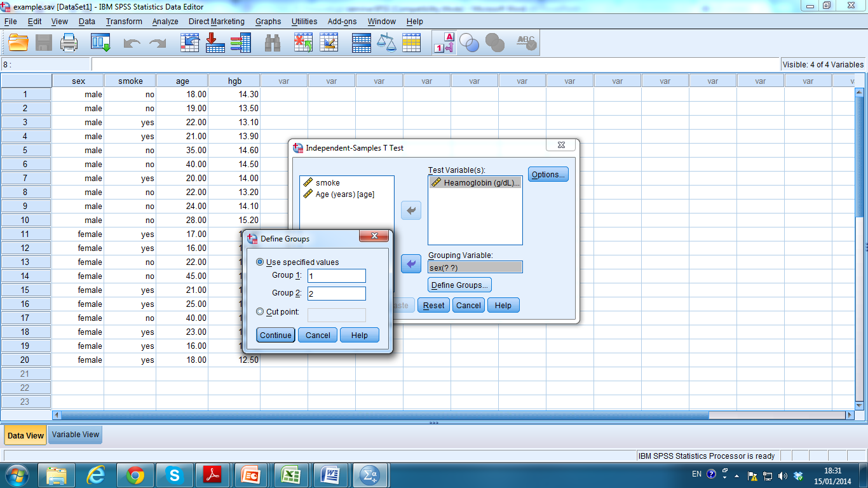Click the Show all variables icon
Image resolution: width=868 pixels, height=488 pixels.
[x=494, y=43]
